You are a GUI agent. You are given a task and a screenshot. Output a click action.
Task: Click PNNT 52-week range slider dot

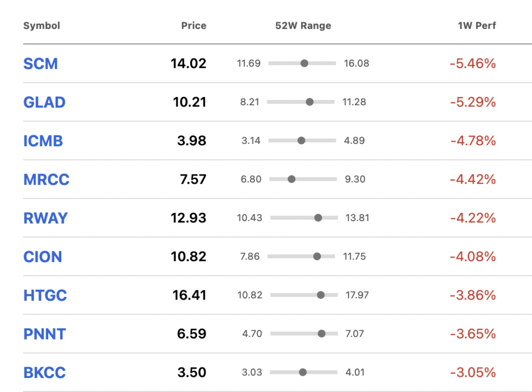[322, 334]
